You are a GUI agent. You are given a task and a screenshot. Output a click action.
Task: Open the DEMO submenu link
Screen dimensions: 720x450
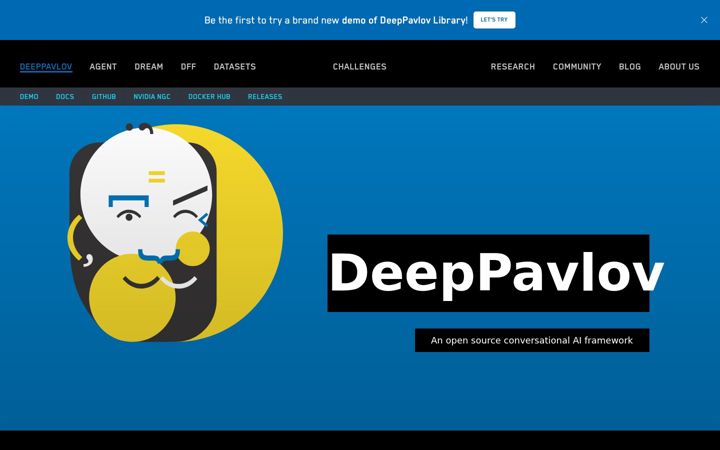pyautogui.click(x=29, y=96)
